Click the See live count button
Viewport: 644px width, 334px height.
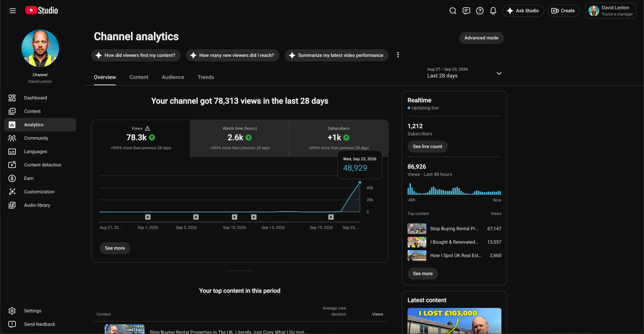point(427,146)
